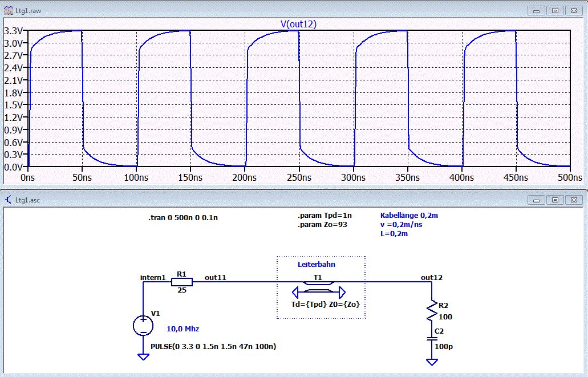Click the 500ns time axis label
Image resolution: width=588 pixels, height=377 pixels.
(x=570, y=177)
